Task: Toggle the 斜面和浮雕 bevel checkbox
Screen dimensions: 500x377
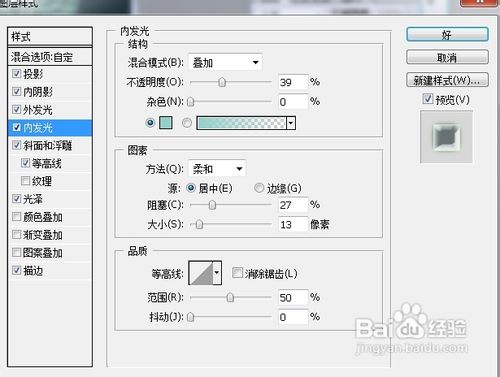Action: click(16, 145)
